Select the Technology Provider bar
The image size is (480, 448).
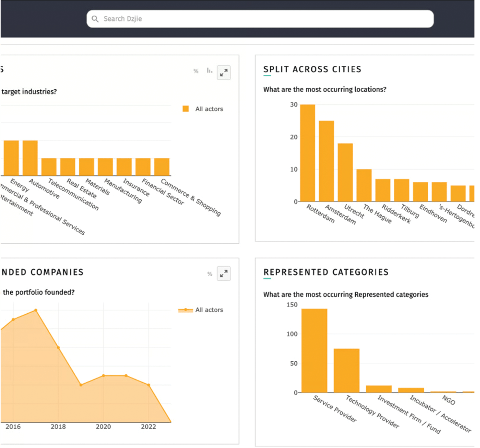click(x=347, y=370)
